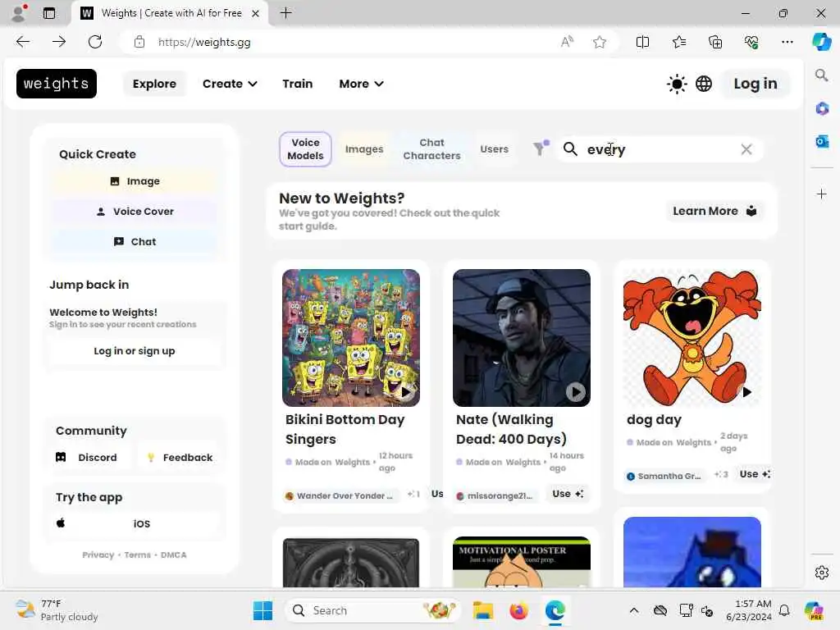Click the Log in button

click(x=756, y=84)
